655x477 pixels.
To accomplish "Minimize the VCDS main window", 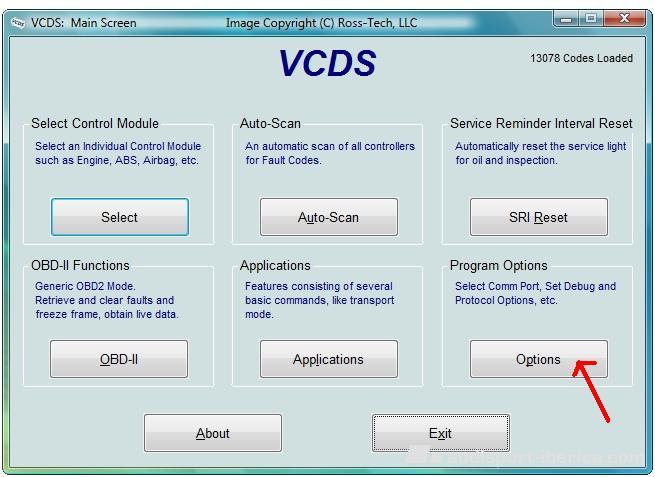I will click(x=566, y=19).
